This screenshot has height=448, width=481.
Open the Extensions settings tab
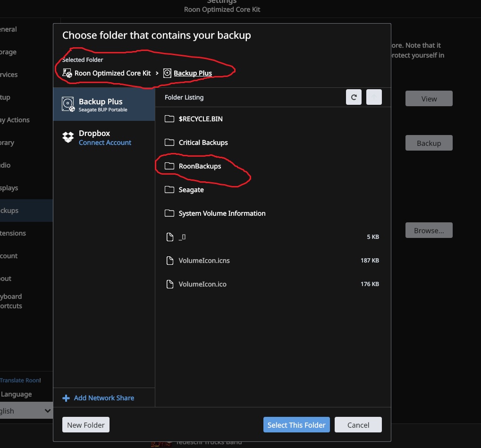tap(13, 233)
